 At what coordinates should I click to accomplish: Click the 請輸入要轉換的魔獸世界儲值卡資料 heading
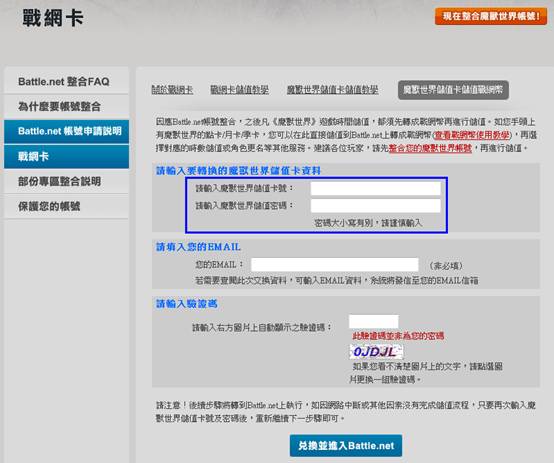238,171
